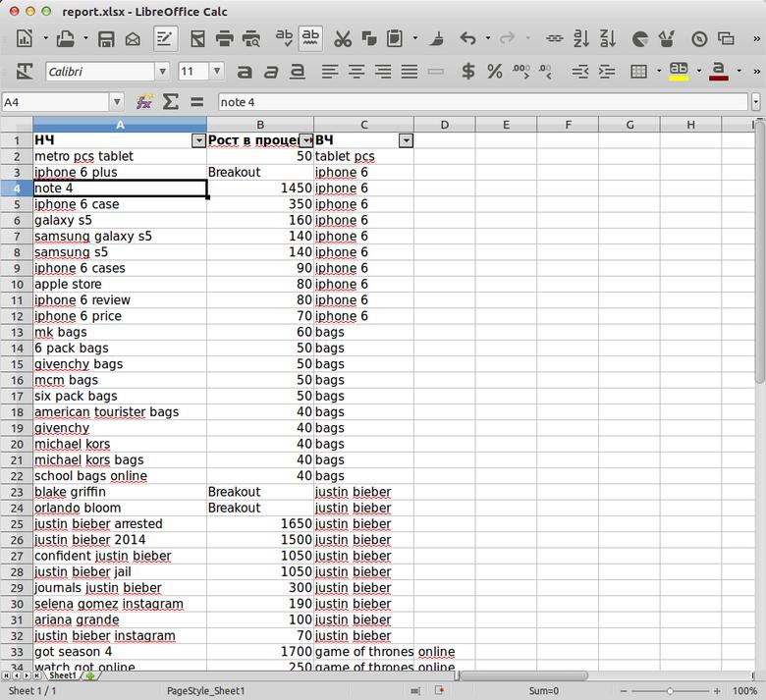Click the zoom in plus button

[x=717, y=691]
